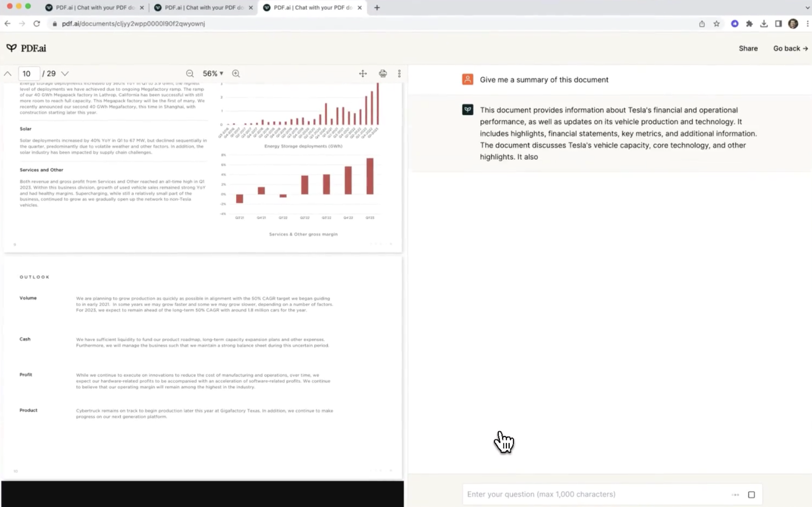Open the 56% zoom level dropdown
This screenshot has width=812, height=507.
coord(213,73)
